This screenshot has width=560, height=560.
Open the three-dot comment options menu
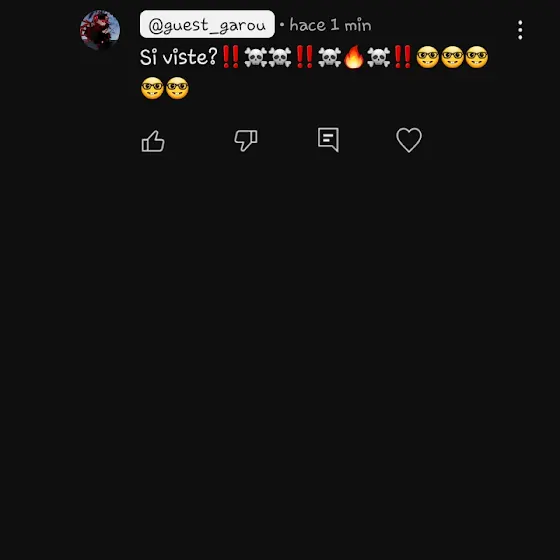tap(520, 30)
